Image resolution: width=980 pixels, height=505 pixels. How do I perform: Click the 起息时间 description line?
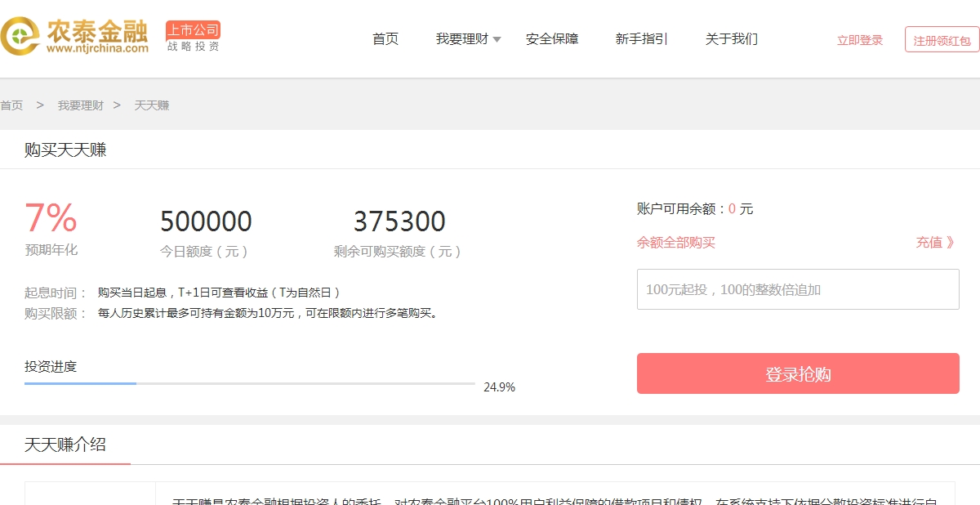(x=183, y=293)
